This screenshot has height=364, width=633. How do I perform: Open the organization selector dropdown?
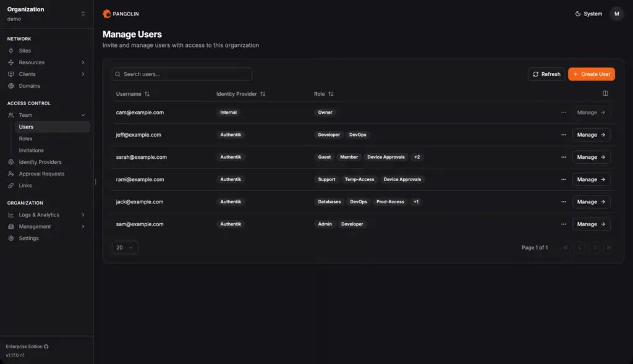coord(83,14)
